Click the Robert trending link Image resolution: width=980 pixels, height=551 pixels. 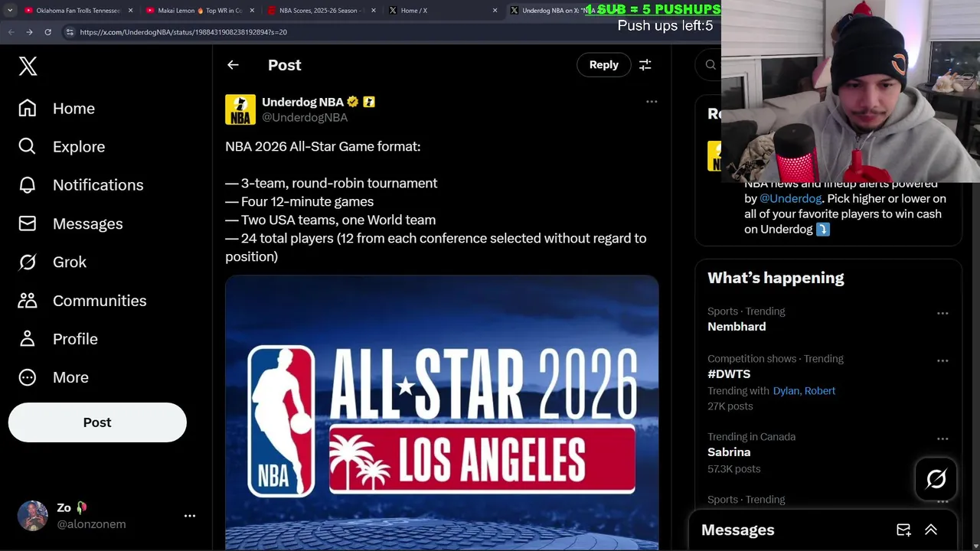[x=820, y=391]
